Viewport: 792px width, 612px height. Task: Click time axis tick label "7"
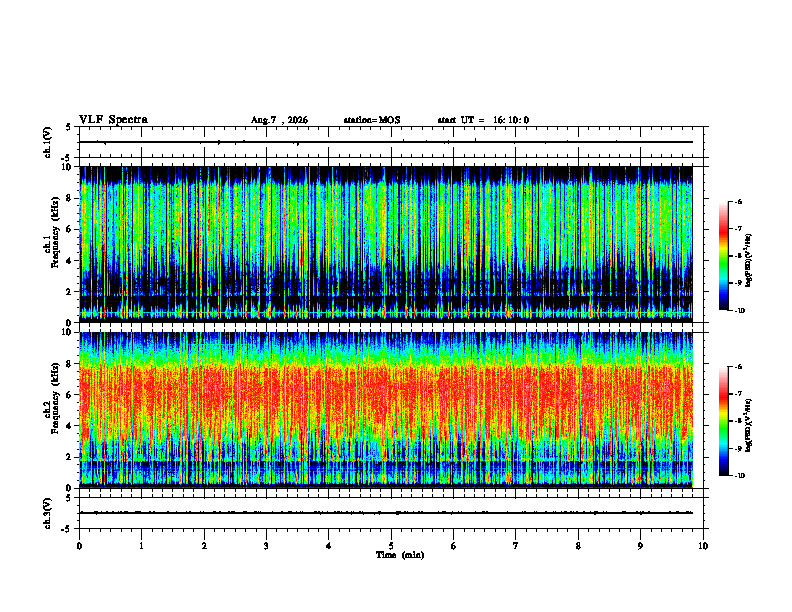pyautogui.click(x=516, y=546)
